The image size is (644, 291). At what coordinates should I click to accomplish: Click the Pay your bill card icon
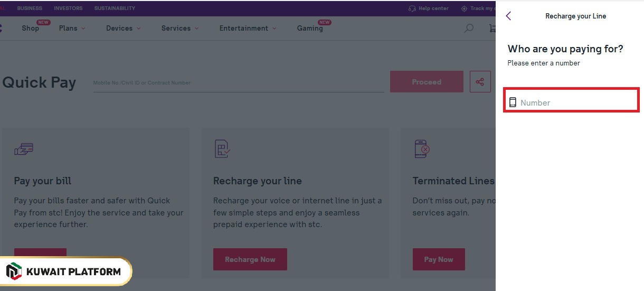pos(24,149)
